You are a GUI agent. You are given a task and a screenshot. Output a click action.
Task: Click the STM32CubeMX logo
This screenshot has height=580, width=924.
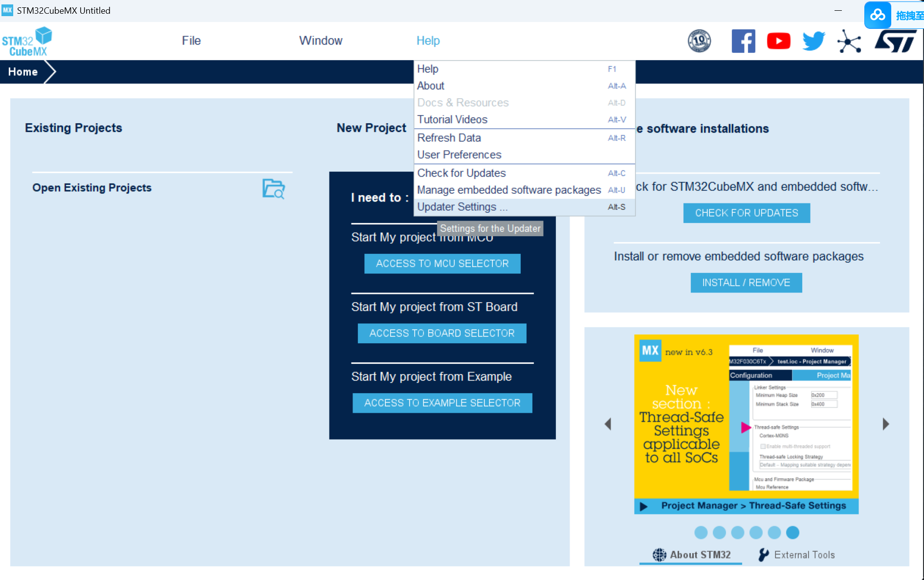[27, 42]
